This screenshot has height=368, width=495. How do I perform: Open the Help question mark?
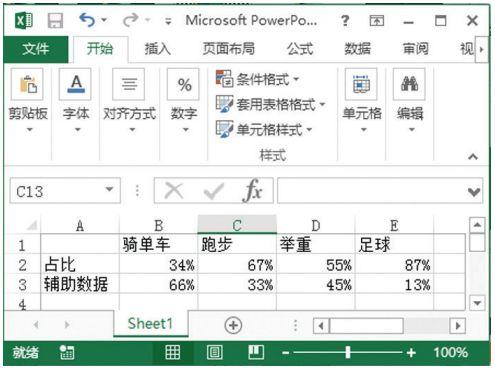[x=345, y=21]
